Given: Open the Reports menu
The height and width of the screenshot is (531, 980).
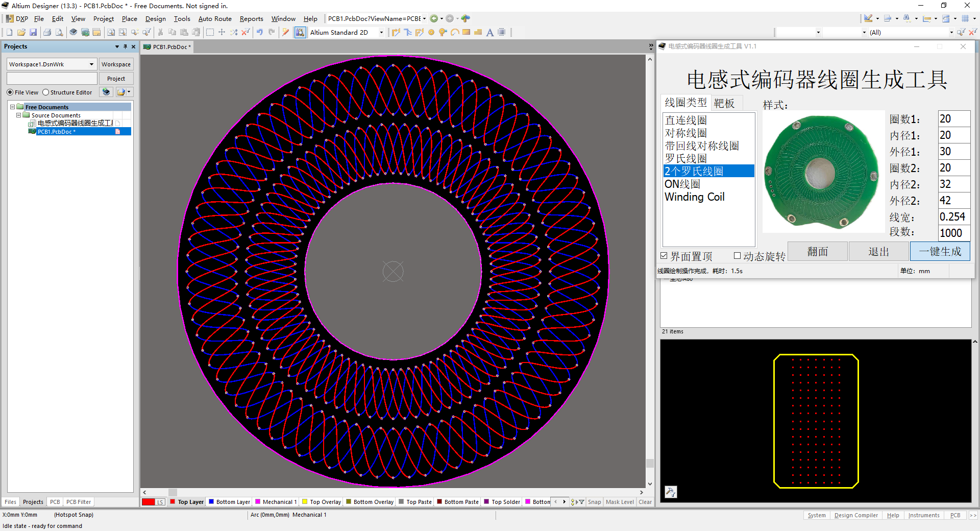Looking at the screenshot, I should pos(252,19).
